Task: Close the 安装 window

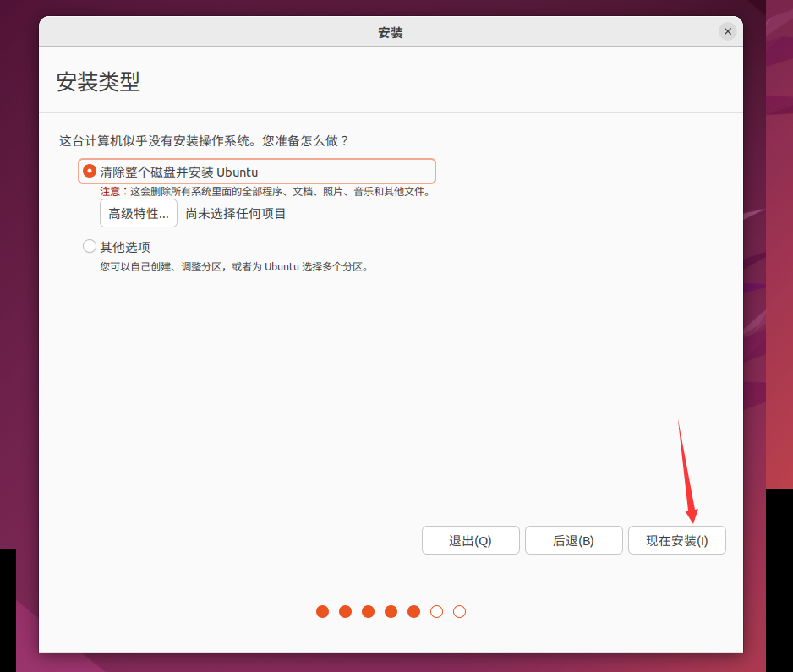Action: pyautogui.click(x=727, y=31)
